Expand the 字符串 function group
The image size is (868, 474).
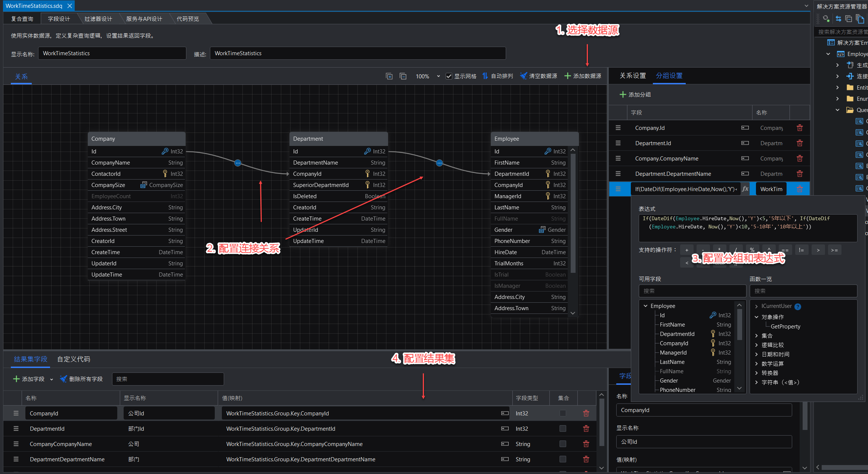756,382
